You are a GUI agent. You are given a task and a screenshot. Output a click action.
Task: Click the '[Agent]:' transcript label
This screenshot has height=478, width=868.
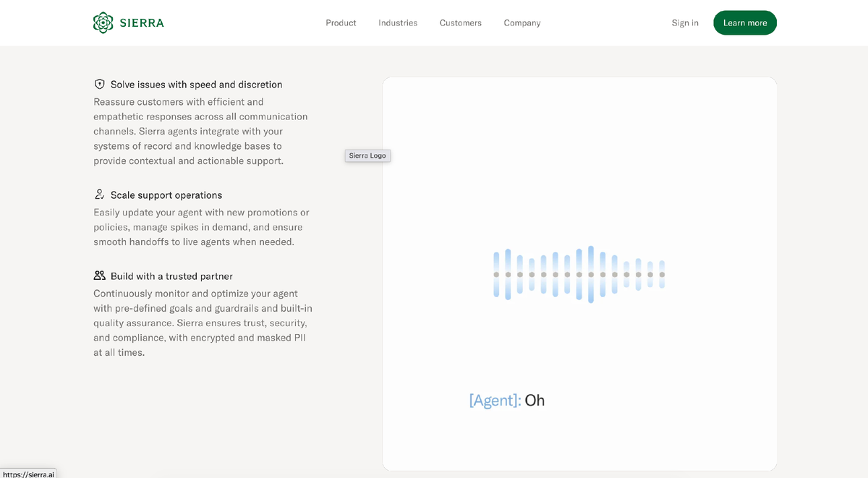pyautogui.click(x=495, y=400)
